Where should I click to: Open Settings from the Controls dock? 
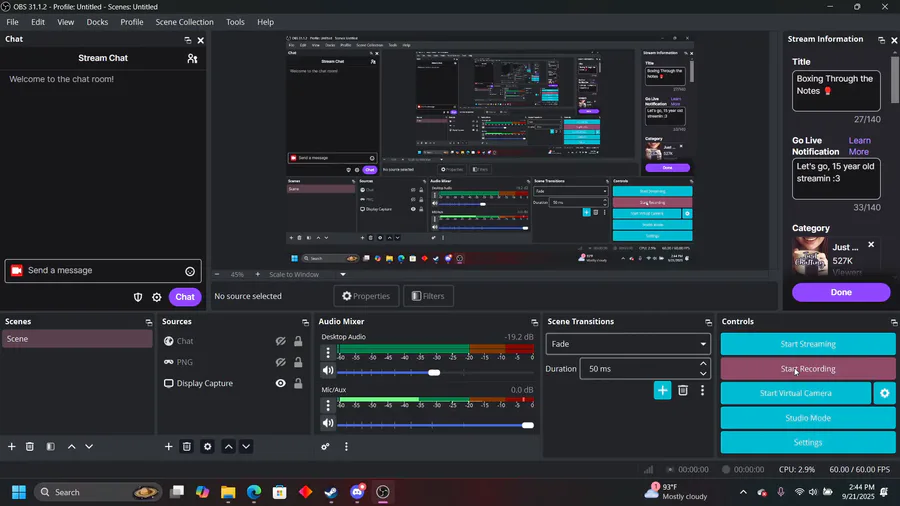pos(808,443)
